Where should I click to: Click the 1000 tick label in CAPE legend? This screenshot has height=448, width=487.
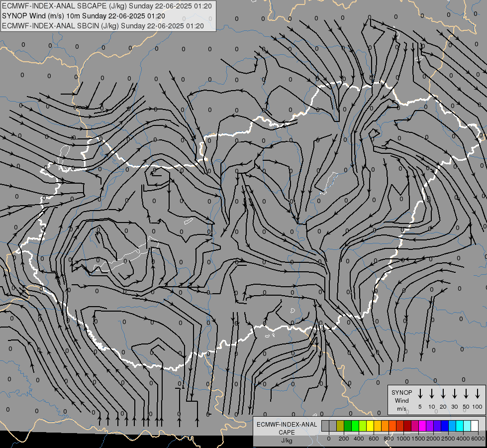tap(403, 439)
